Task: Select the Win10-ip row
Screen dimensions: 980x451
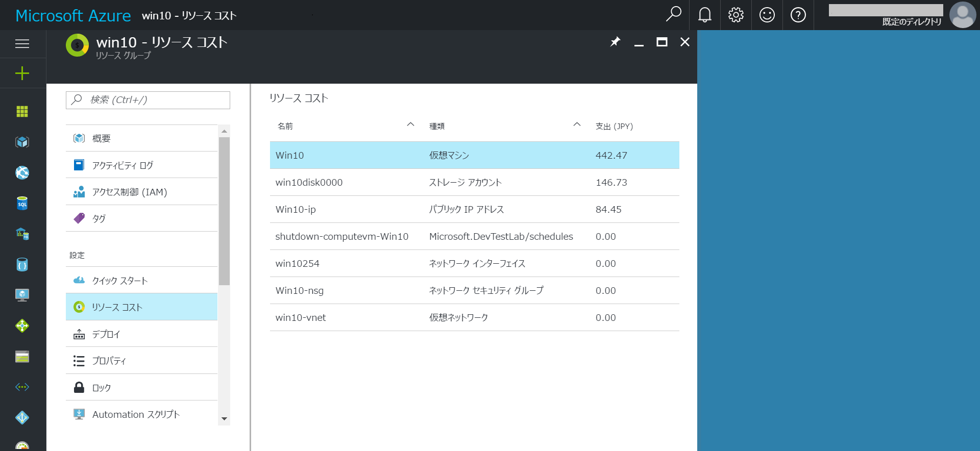Action: (475, 209)
